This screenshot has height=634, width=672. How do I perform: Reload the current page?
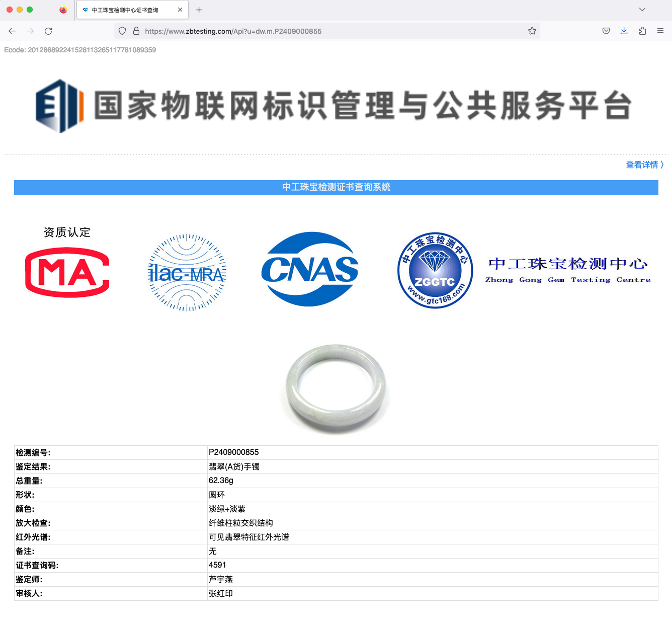48,31
